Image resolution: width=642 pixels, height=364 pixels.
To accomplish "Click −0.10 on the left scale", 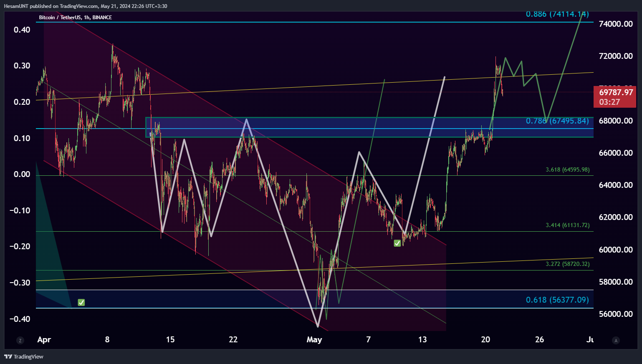I will [x=20, y=210].
